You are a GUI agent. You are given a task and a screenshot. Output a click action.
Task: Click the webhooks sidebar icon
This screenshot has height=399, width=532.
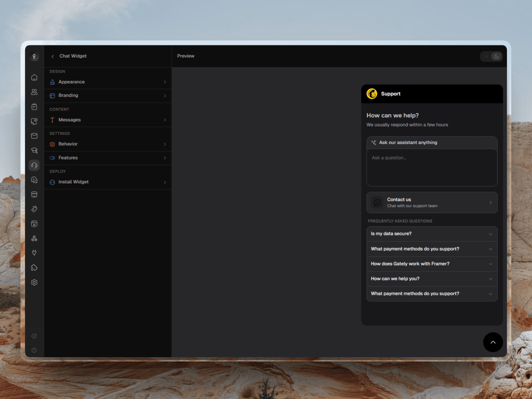tap(34, 238)
